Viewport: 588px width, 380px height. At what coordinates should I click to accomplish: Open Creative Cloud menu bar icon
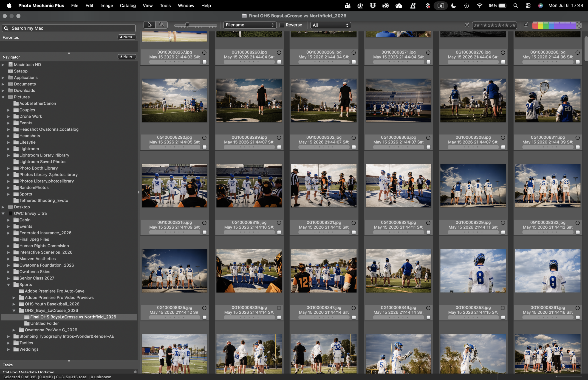click(385, 6)
